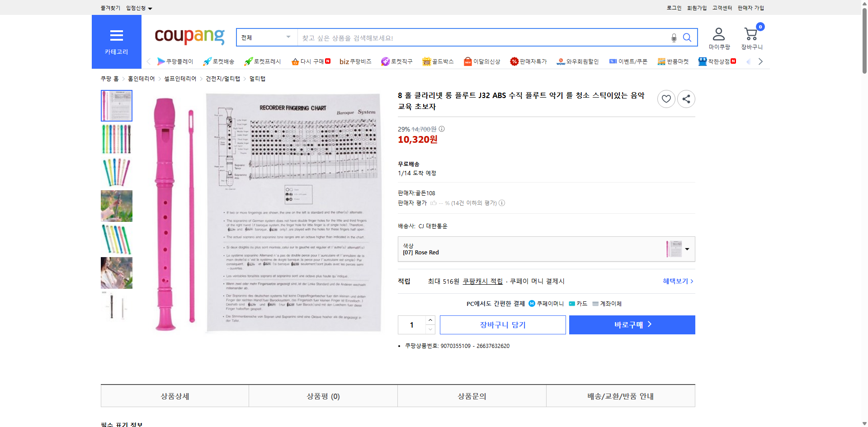Select the fingering chart product thumbnail
Screen dimensions: 868x427
[x=116, y=105]
